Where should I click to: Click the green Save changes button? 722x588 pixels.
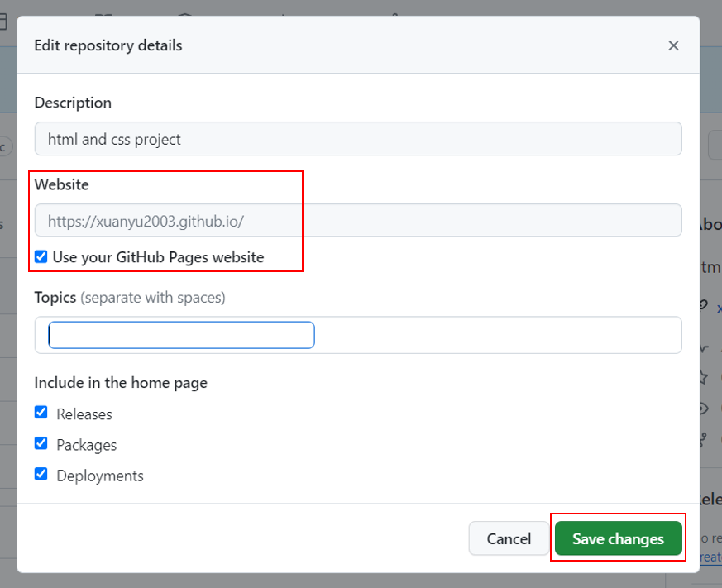point(618,538)
